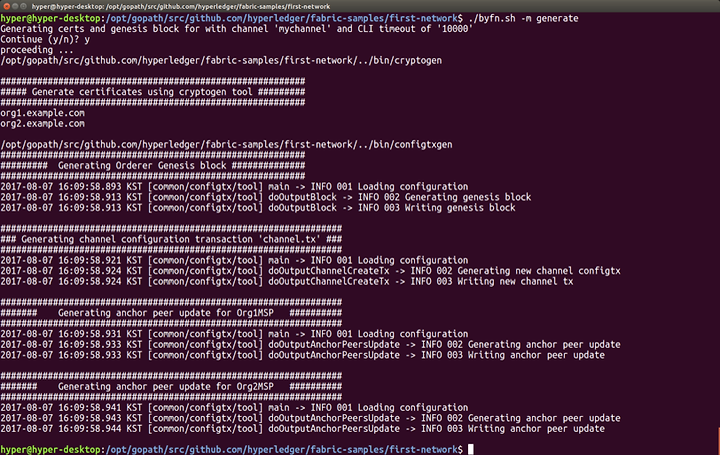The width and height of the screenshot is (720, 455).
Task: Click 'INFO 002 Generating genesis block' line
Action: 265,197
